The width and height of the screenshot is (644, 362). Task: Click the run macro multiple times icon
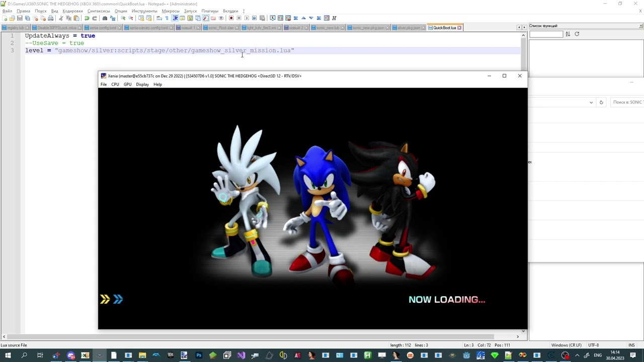pyautogui.click(x=254, y=18)
